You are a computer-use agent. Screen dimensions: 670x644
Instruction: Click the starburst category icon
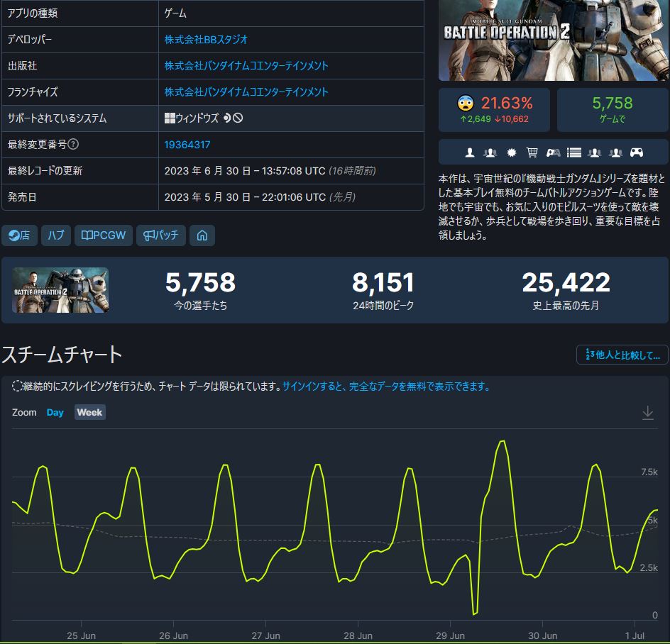pos(511,152)
